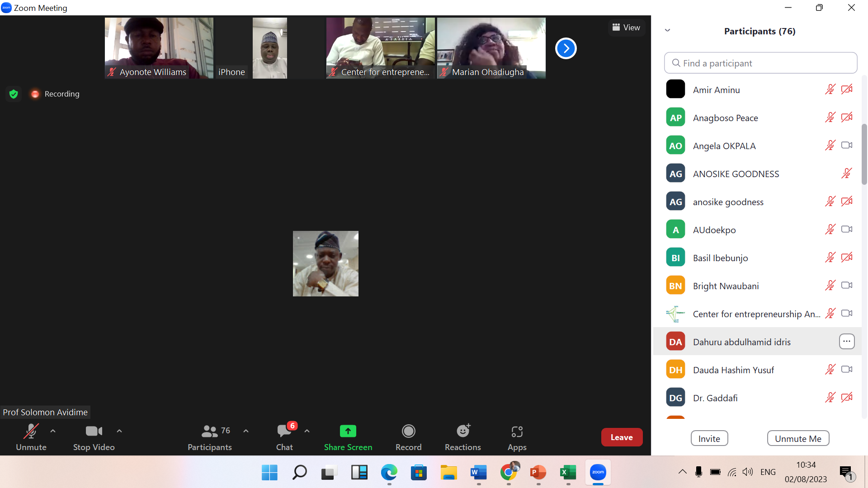Select Ayonote Williams video thumbnail

[159, 48]
